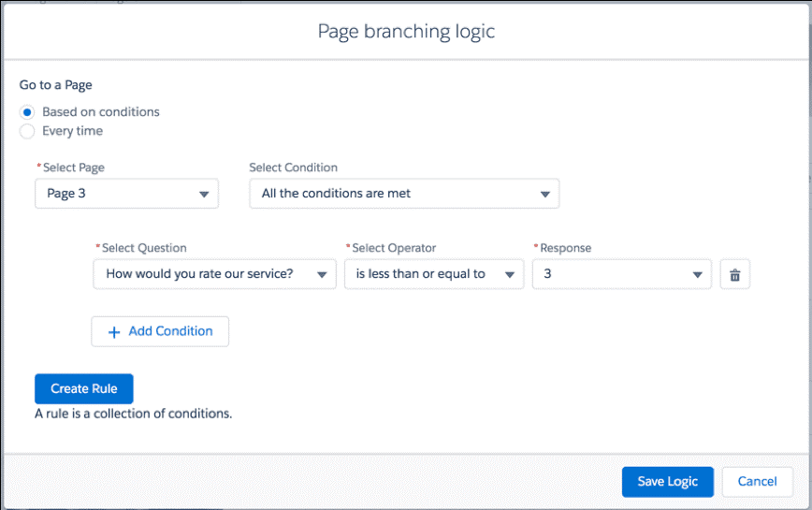The width and height of the screenshot is (812, 510).
Task: Open the "Page 3" page dropdown
Action: tap(126, 194)
